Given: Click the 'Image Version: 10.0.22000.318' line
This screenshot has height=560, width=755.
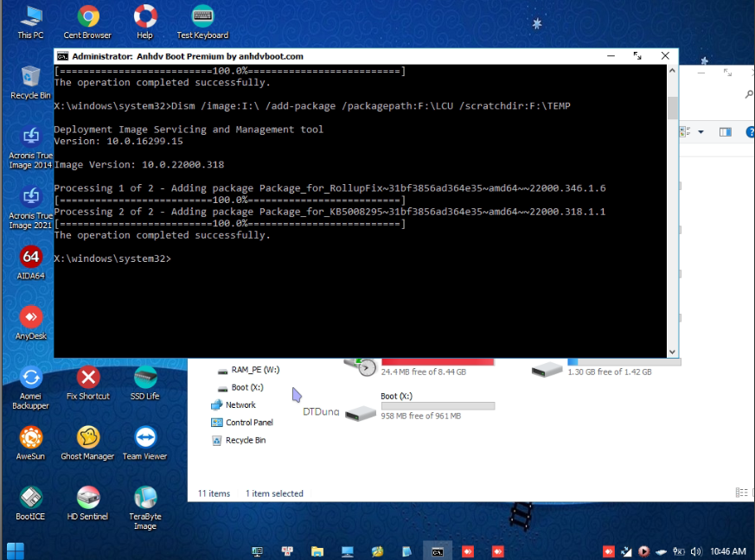Looking at the screenshot, I should tap(139, 164).
